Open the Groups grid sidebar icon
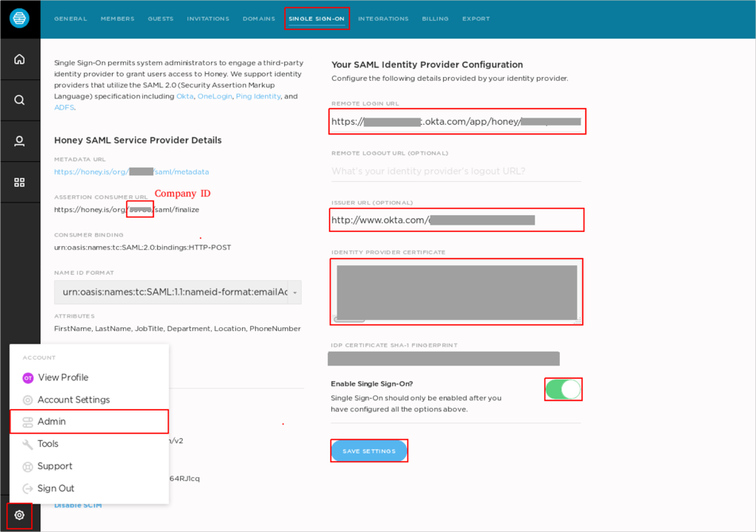Image resolution: width=756 pixels, height=532 pixels. click(x=19, y=183)
